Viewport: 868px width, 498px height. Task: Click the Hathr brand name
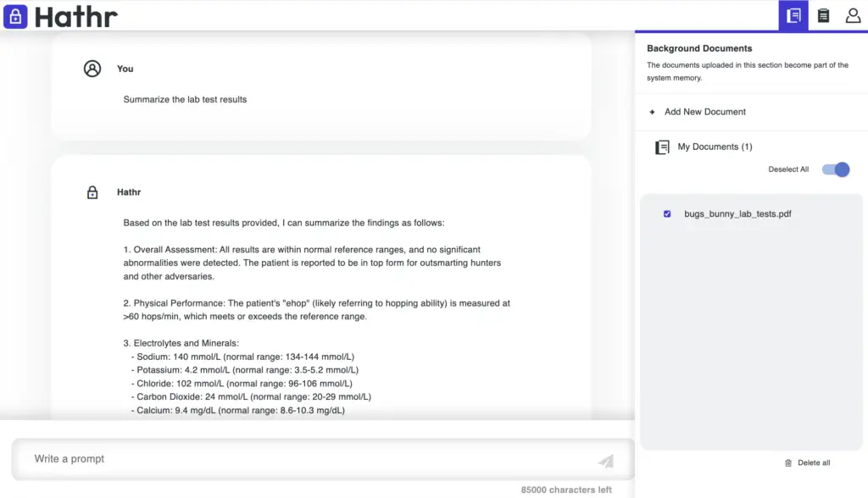click(75, 17)
